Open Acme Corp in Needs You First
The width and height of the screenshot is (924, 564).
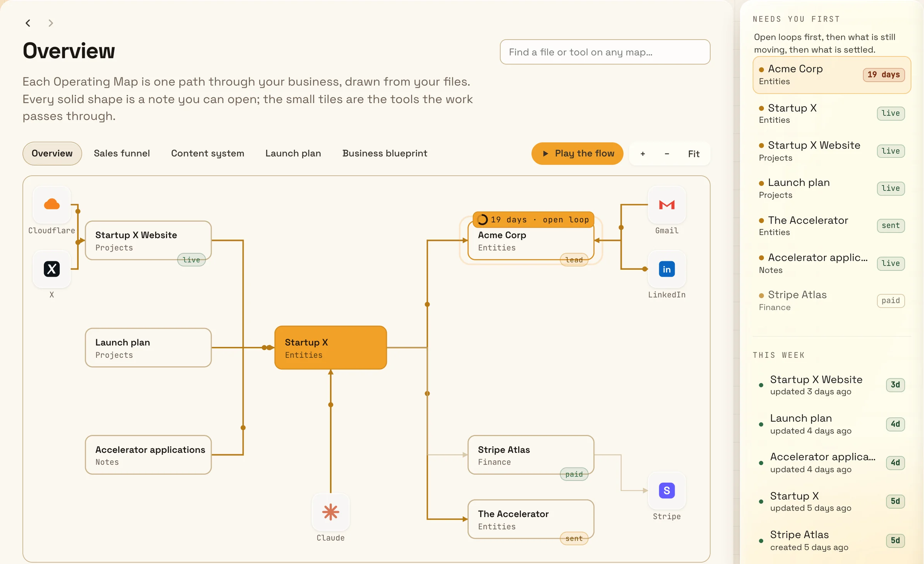[832, 75]
